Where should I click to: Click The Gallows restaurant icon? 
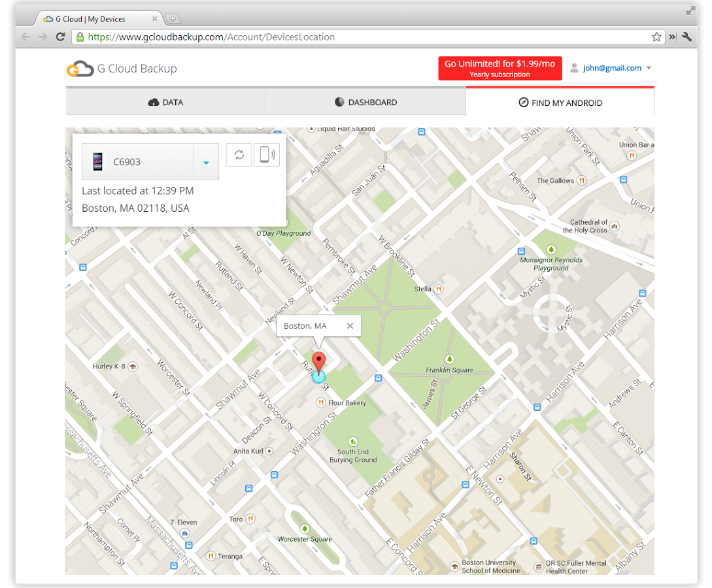(x=581, y=180)
